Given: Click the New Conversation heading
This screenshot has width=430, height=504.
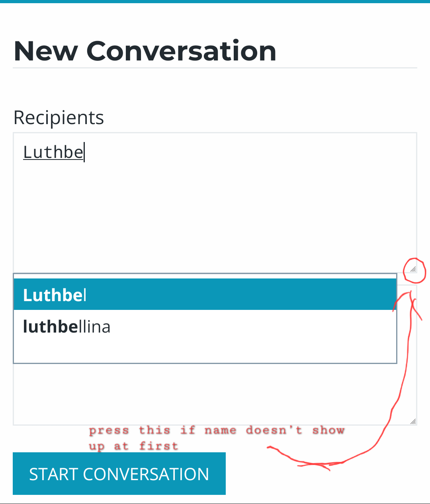Looking at the screenshot, I should click(x=145, y=51).
